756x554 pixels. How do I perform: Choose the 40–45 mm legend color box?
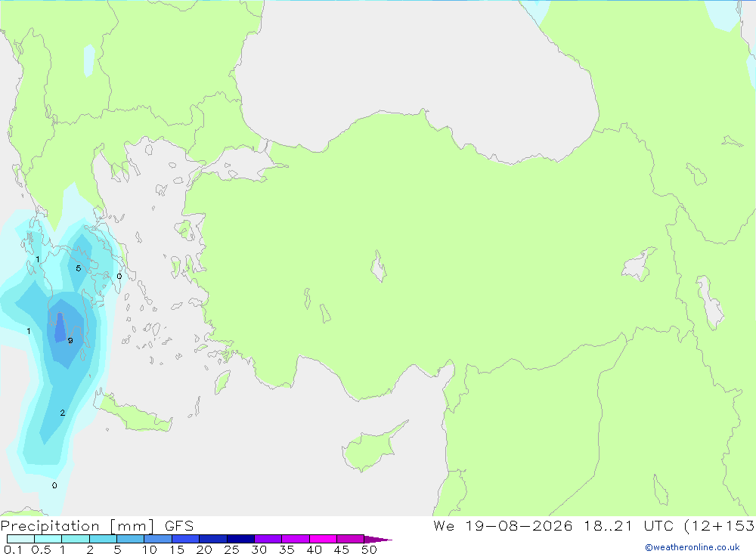pos(323,539)
